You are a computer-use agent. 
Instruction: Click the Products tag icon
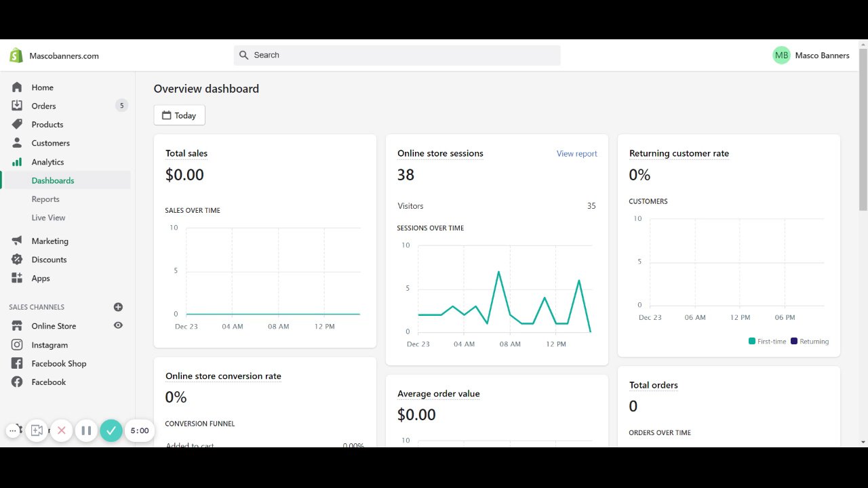point(17,125)
